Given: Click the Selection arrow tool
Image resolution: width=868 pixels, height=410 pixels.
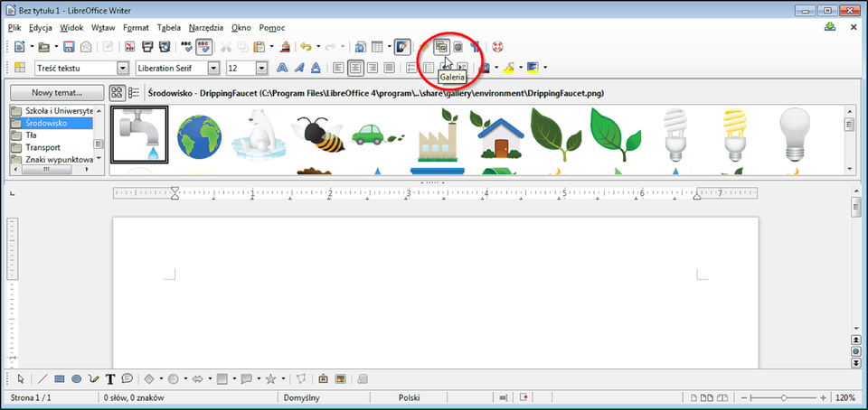Looking at the screenshot, I should point(21,379).
